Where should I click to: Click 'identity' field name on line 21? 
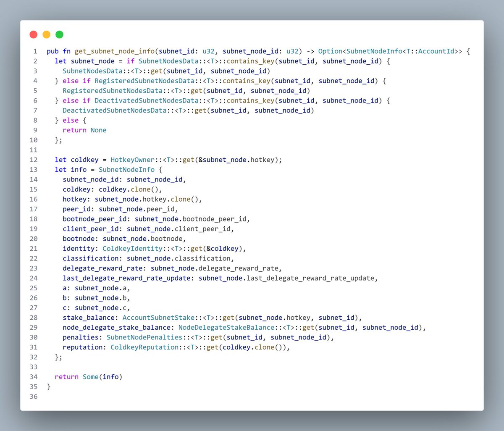tap(79, 249)
